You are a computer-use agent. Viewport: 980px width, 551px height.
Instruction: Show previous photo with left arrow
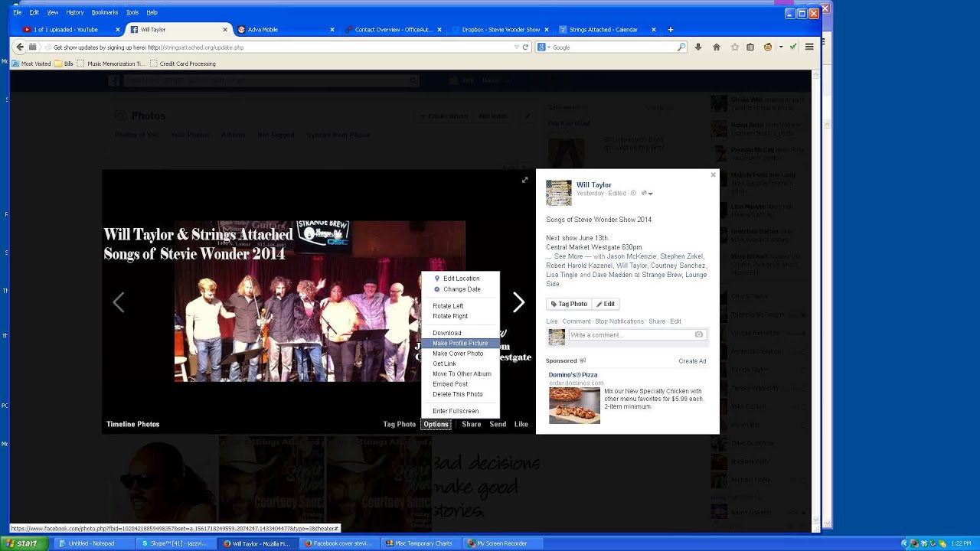tap(119, 303)
